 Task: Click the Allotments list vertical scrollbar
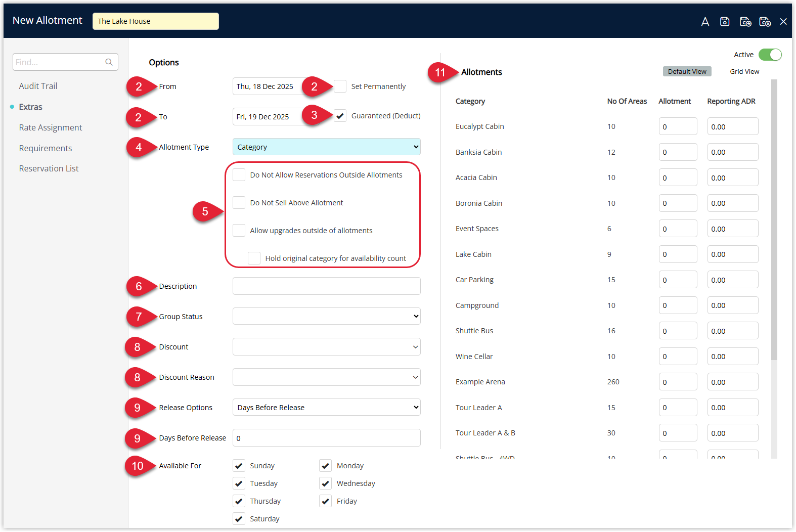pos(774,220)
